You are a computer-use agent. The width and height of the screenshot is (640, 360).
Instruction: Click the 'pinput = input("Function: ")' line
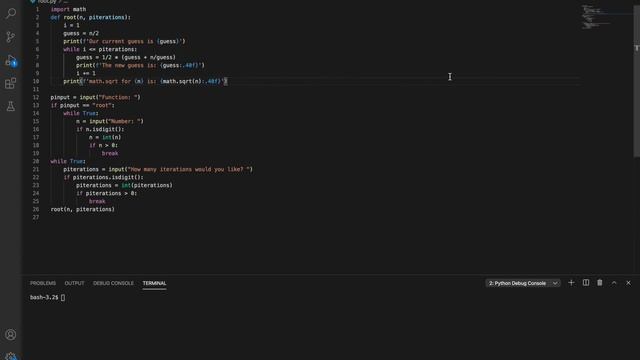click(x=96, y=97)
